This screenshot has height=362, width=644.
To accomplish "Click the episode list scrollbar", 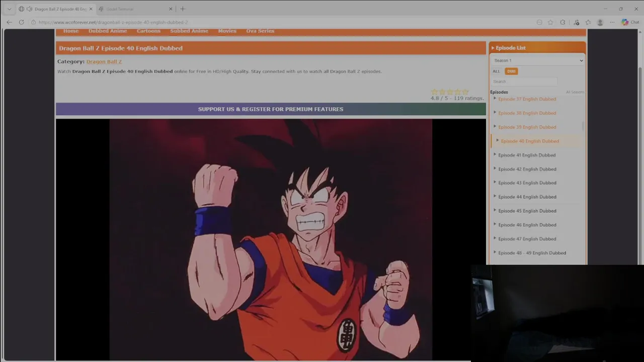I will coord(583,126).
